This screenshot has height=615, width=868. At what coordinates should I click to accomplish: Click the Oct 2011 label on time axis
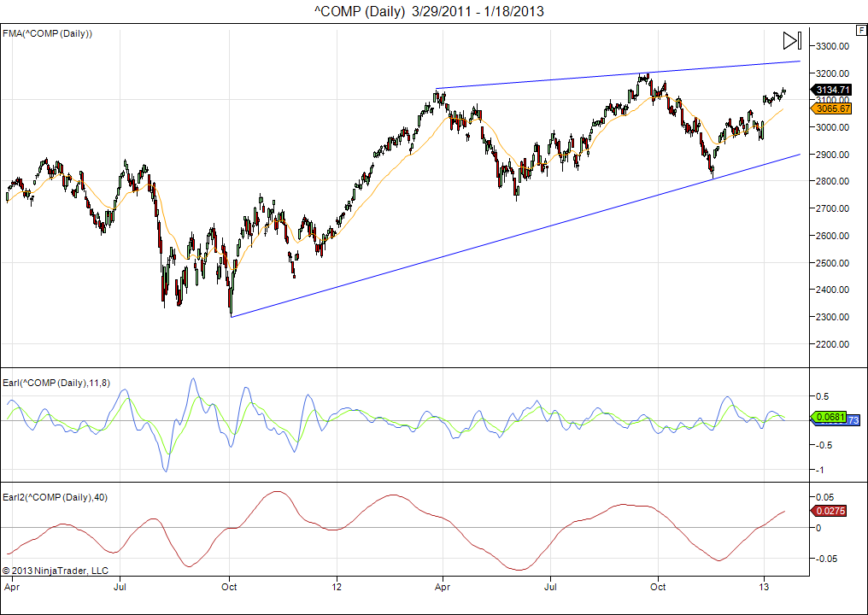tap(229, 587)
